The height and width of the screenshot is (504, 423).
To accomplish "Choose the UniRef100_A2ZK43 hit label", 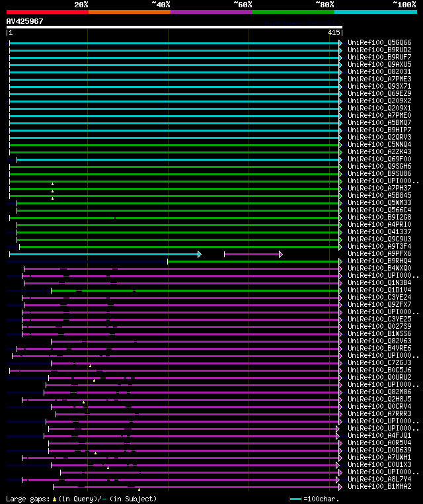I will pos(379,151).
